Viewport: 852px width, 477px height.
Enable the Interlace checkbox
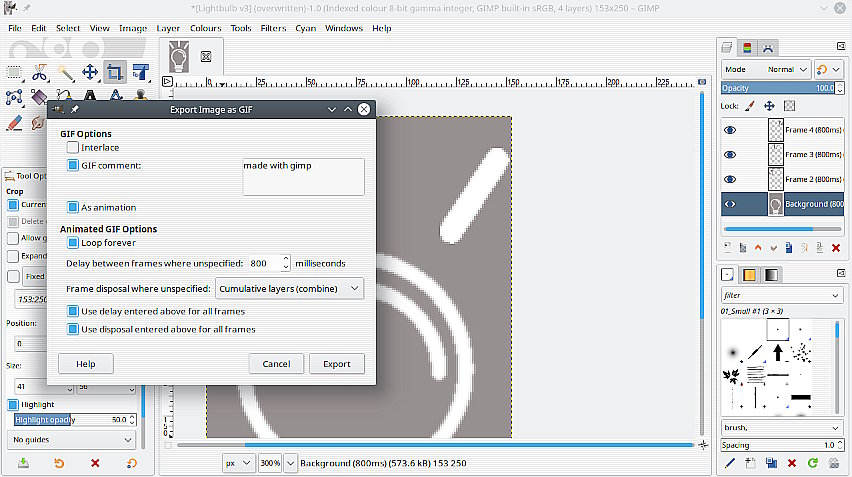(73, 147)
